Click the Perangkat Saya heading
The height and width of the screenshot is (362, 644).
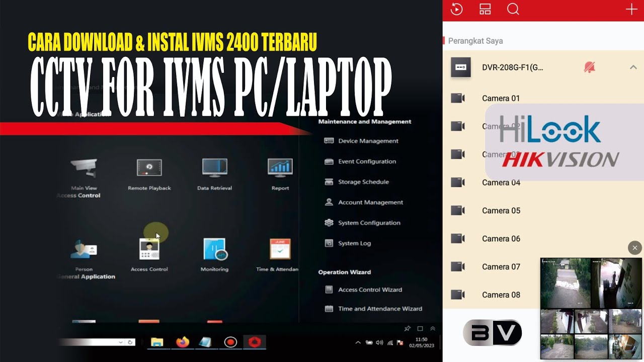[475, 41]
